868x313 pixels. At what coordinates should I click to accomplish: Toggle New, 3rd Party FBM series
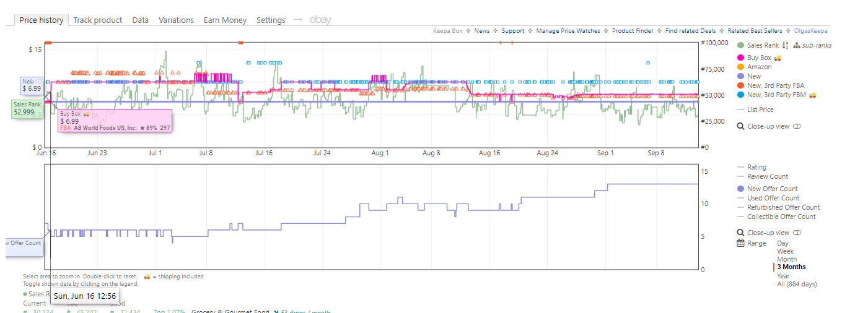(777, 95)
